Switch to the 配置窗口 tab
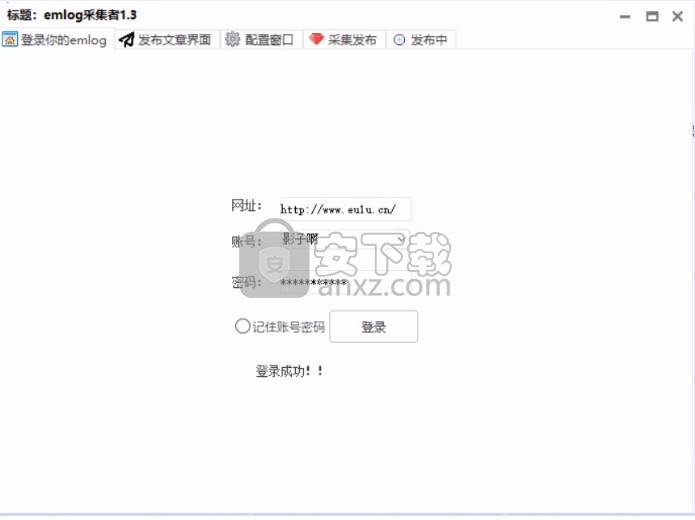The height and width of the screenshot is (520, 695). 269,39
